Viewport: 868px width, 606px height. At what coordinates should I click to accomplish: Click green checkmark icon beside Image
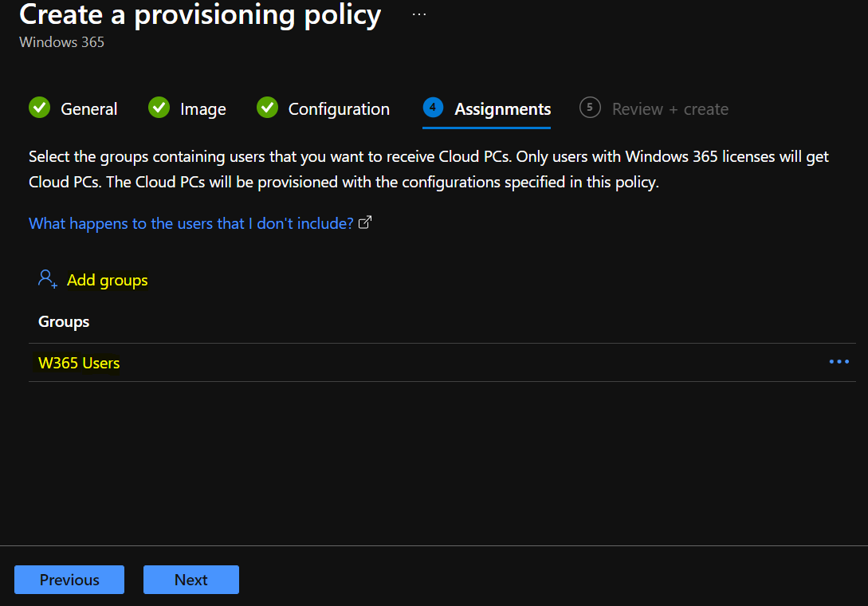159,108
